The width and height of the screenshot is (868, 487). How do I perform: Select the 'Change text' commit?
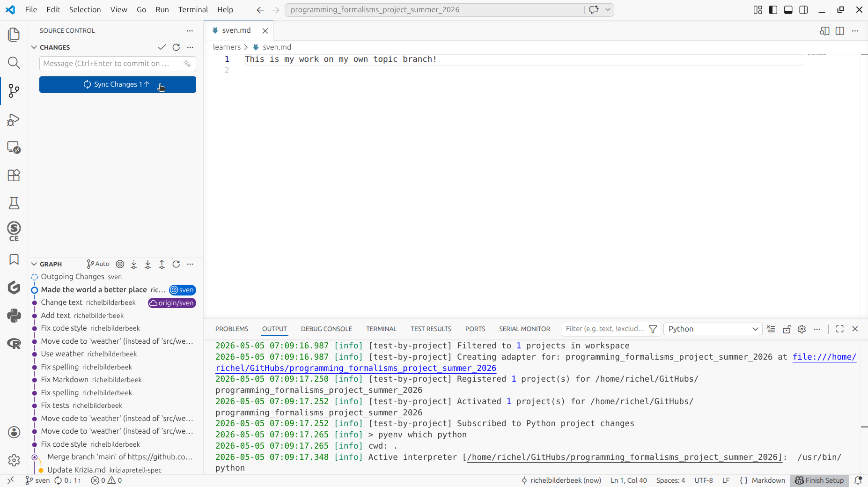pos(116,303)
